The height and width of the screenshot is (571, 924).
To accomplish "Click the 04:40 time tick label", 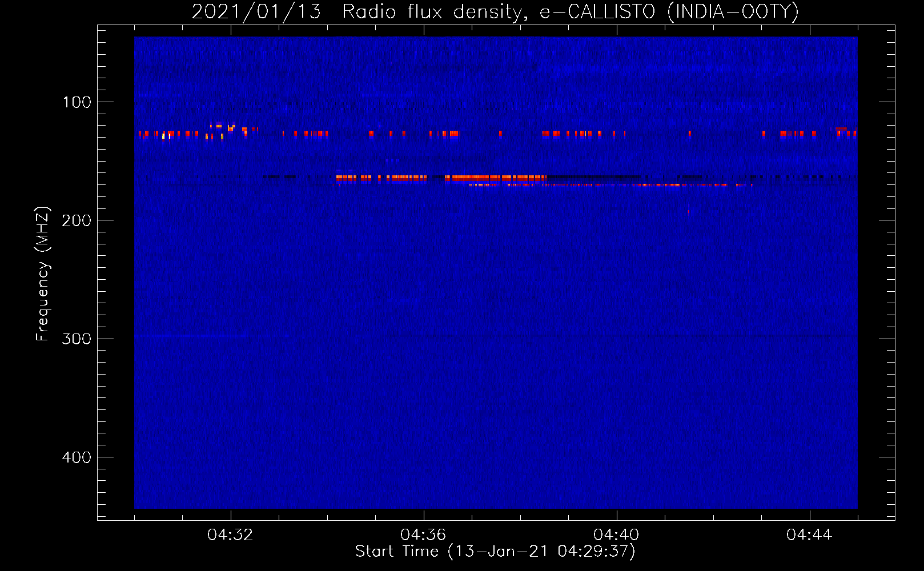I will pos(616,535).
